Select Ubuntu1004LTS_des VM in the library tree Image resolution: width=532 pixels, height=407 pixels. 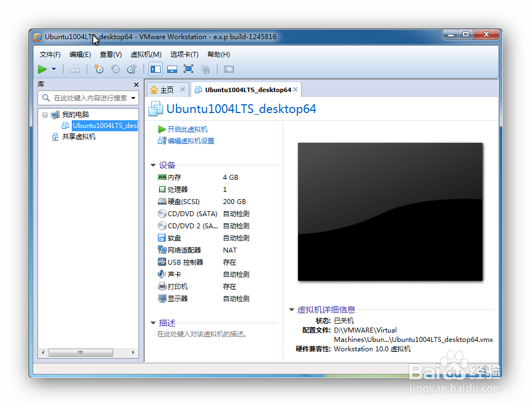click(x=105, y=126)
